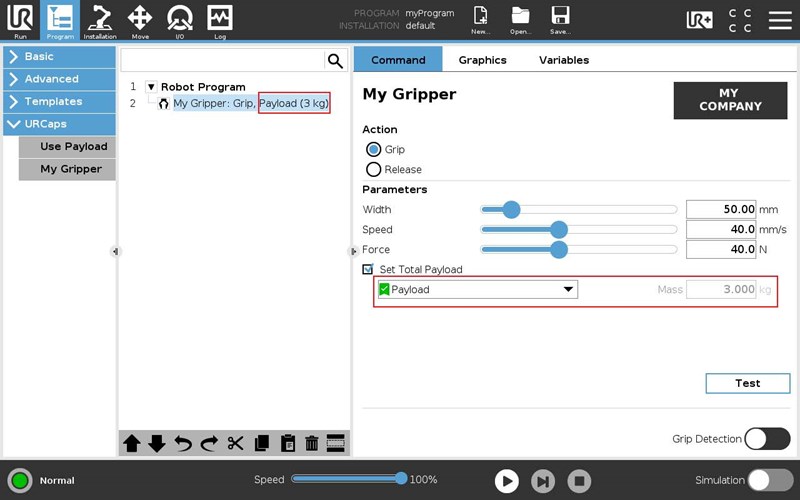Click the undo arrow icon
Screen dimensions: 800x500
point(183,443)
